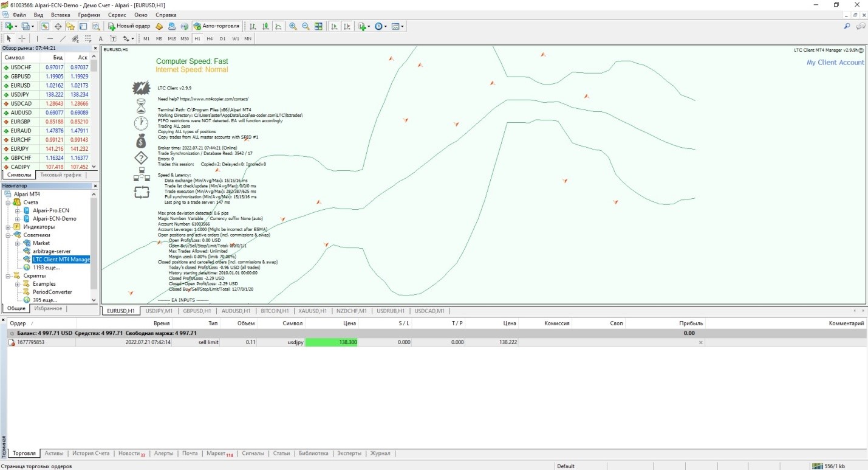Open My Client Account link
This screenshot has height=470, width=868.
[835, 63]
